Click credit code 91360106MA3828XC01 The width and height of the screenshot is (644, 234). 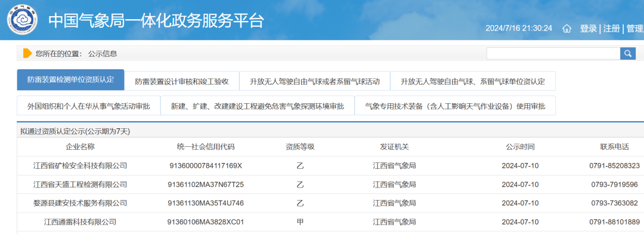(206, 222)
